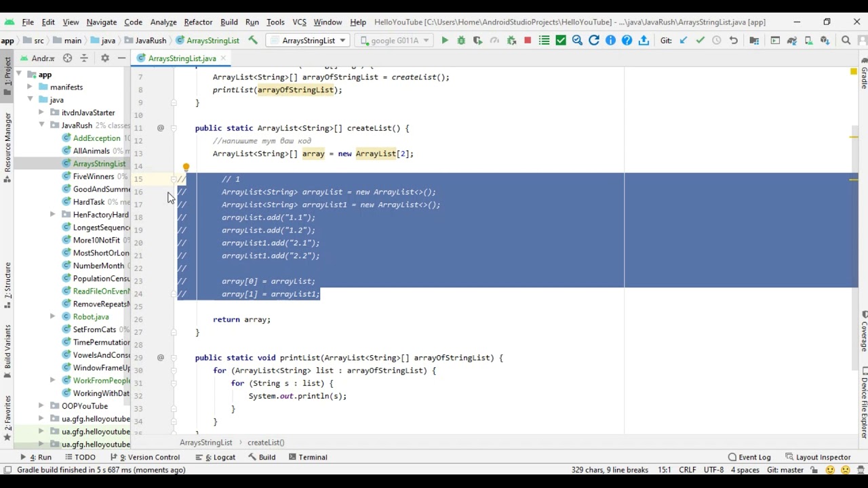The height and width of the screenshot is (488, 868).
Task: Open the Tools menu
Action: pos(275,22)
